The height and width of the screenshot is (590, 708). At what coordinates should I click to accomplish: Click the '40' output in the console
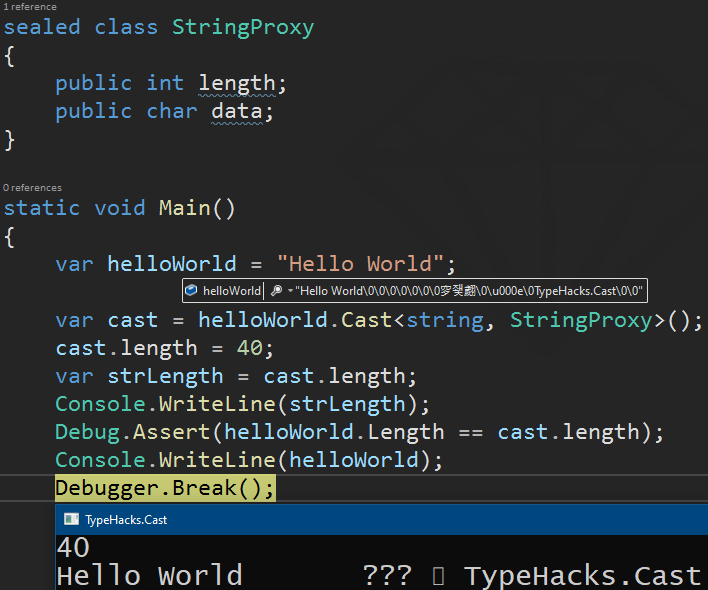point(73,548)
